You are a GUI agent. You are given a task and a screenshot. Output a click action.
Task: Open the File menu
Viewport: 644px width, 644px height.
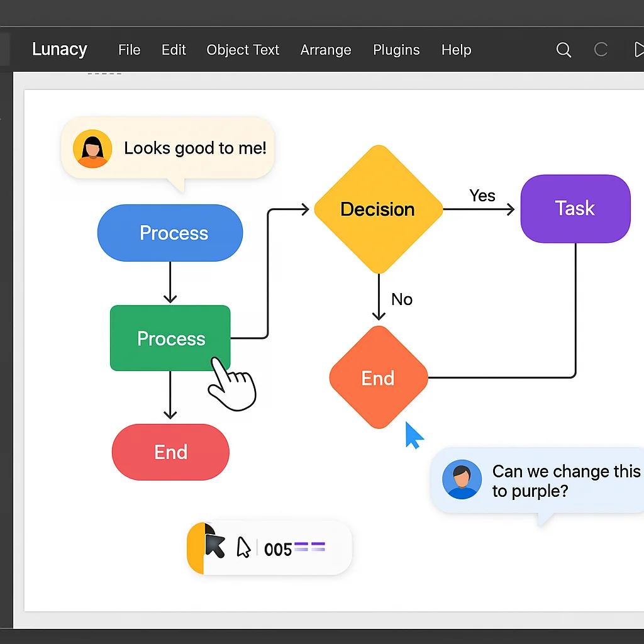click(x=129, y=50)
